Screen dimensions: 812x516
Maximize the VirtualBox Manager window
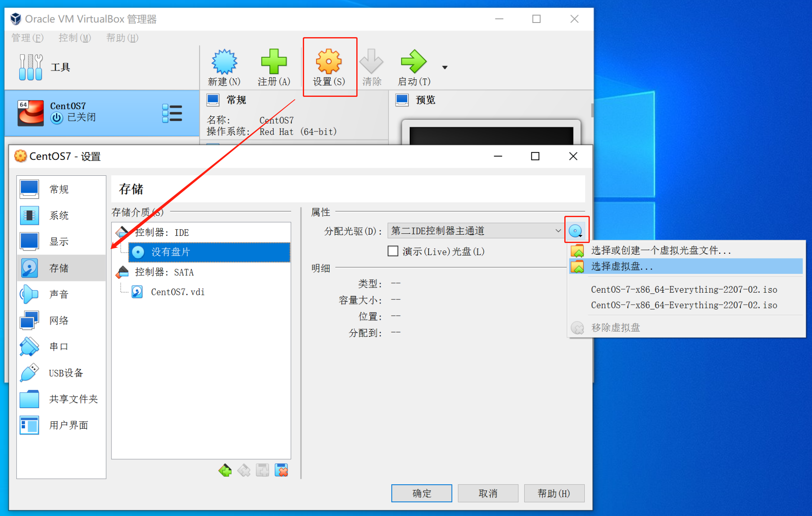536,19
